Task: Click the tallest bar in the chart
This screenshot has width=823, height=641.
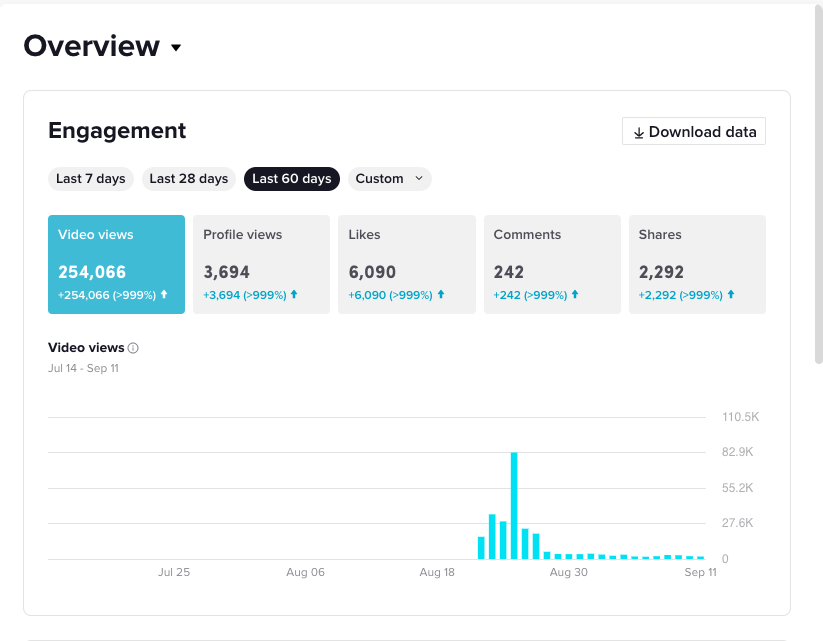Action: tap(514, 506)
